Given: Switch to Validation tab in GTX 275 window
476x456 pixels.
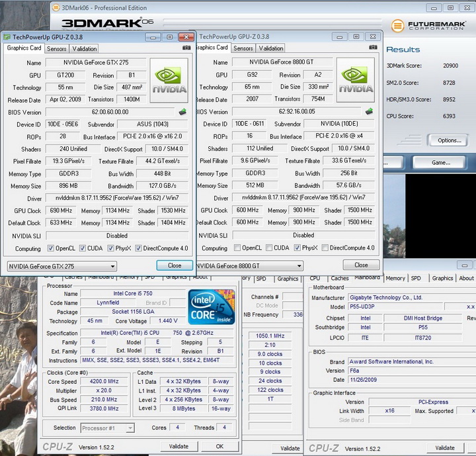Looking at the screenshot, I should pyautogui.click(x=85, y=48).
